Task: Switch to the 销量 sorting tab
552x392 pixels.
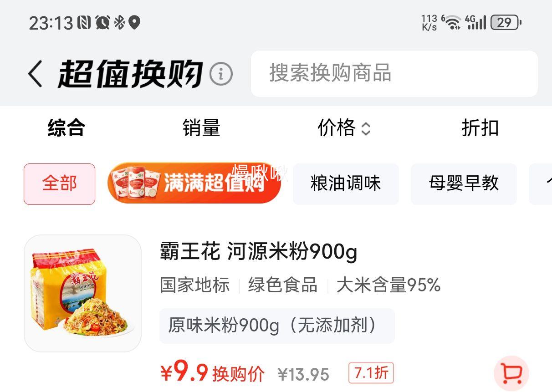Action: 201,128
